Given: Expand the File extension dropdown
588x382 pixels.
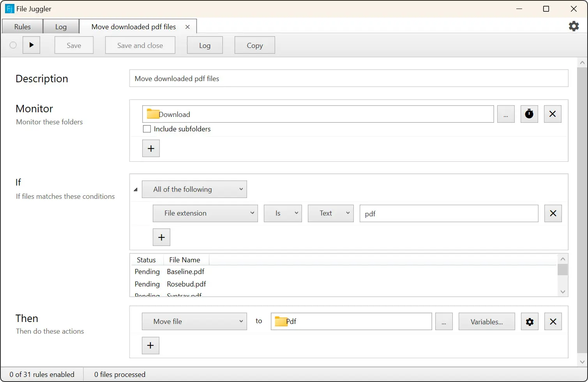Looking at the screenshot, I should click(x=205, y=214).
